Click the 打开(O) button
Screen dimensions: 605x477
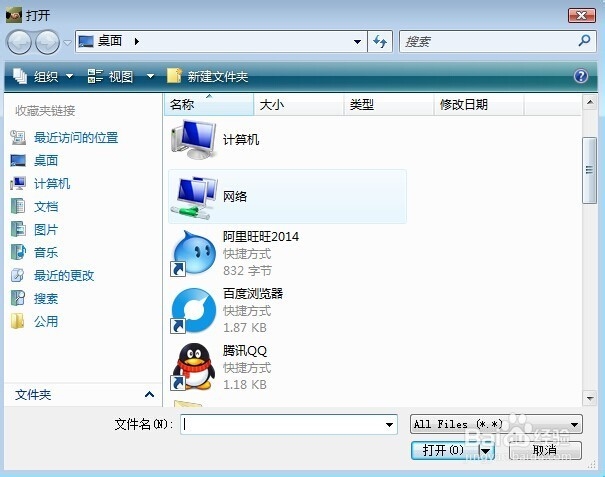[444, 450]
